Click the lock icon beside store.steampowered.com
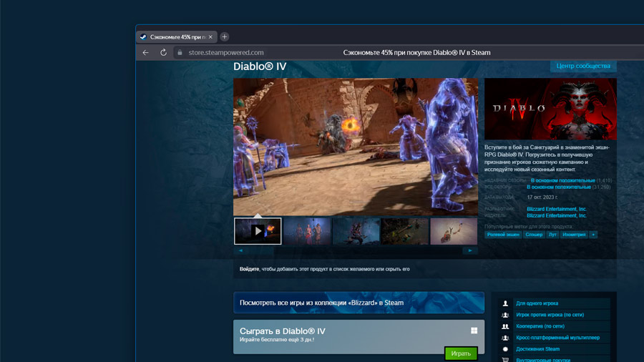 click(180, 52)
